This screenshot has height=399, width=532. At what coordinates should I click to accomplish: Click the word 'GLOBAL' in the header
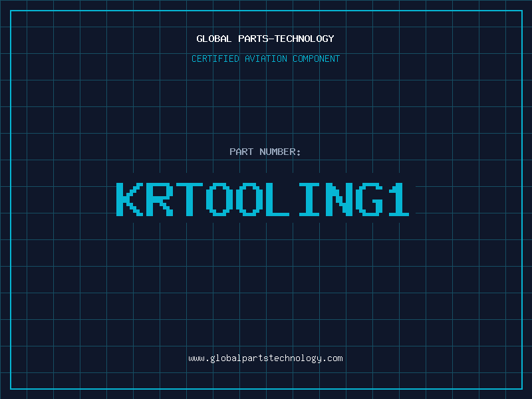[x=214, y=39]
